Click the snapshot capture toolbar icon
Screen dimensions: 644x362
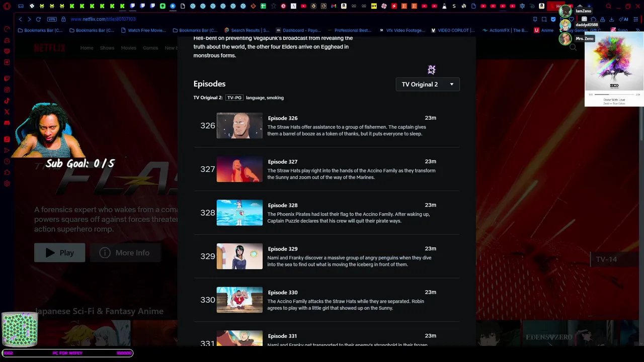[544, 19]
